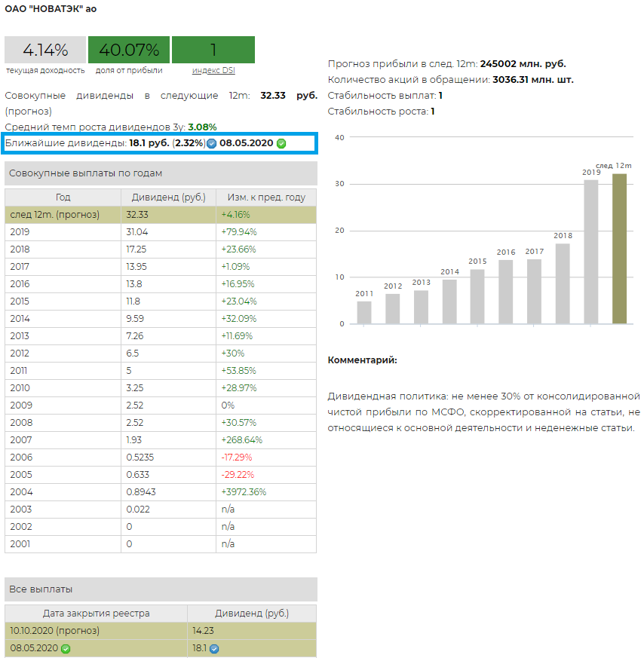Viewport: 644px width, 658px height.
Task: Click the +4.16% change value
Action: click(x=235, y=215)
